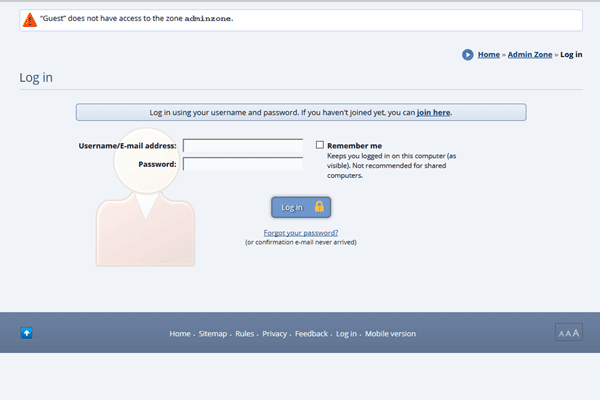Open Privacy in the footer
Screen dimensions: 600x400
pos(274,334)
